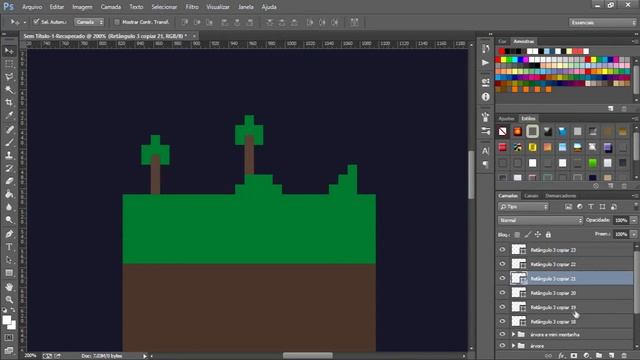Viewport: 640px width, 360px height.
Task: Click the foreground color swatch
Action: [7, 320]
